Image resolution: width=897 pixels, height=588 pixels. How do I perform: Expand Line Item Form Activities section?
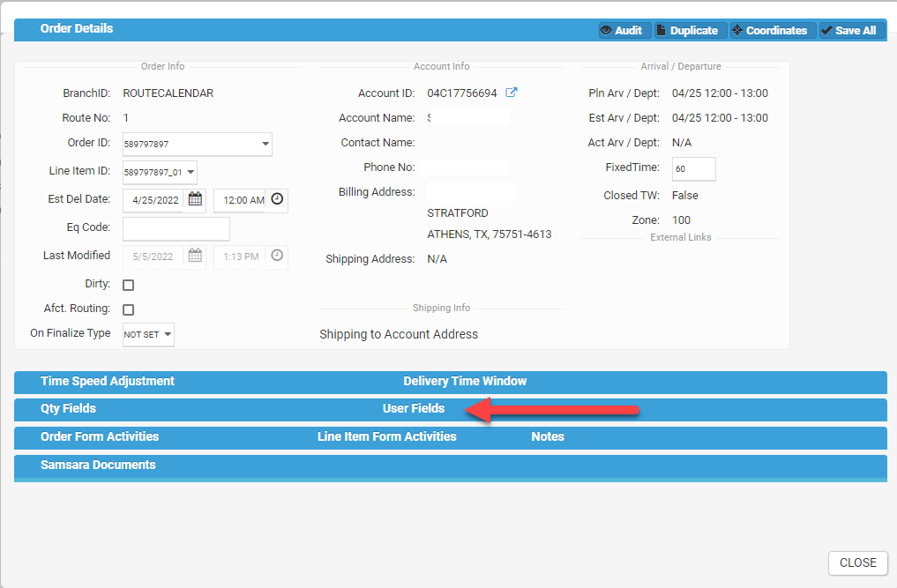pyautogui.click(x=386, y=436)
